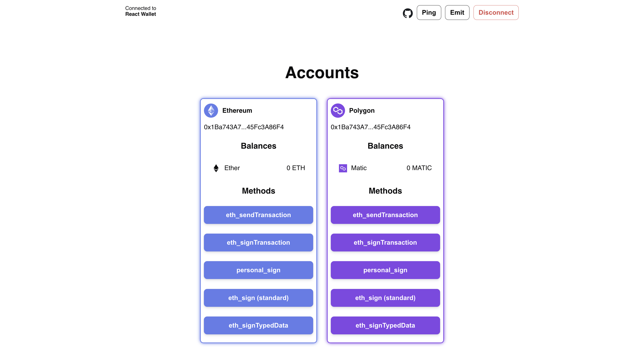Screen dimensions: 644x347
Task: Click the '0 ETH' balance value
Action: click(296, 168)
